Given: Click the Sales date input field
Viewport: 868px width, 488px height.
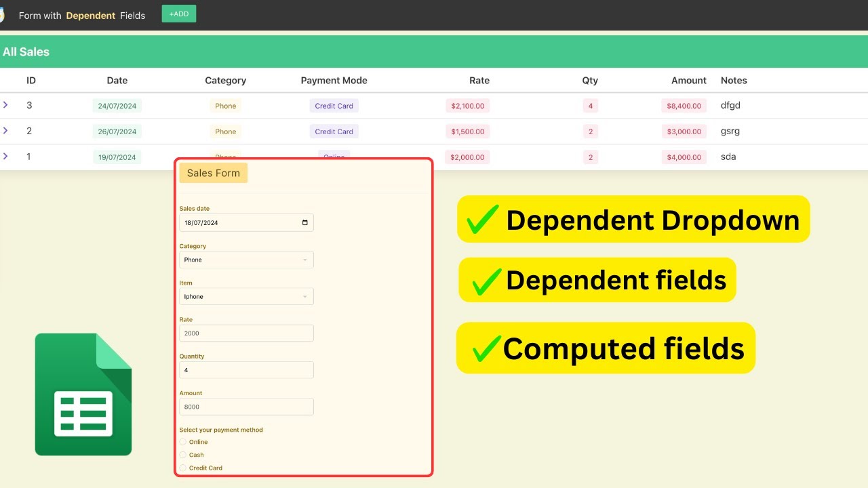Looking at the screenshot, I should click(x=246, y=222).
